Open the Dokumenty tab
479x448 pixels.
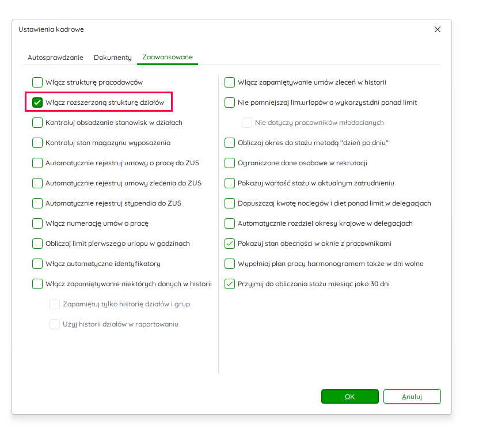click(113, 58)
